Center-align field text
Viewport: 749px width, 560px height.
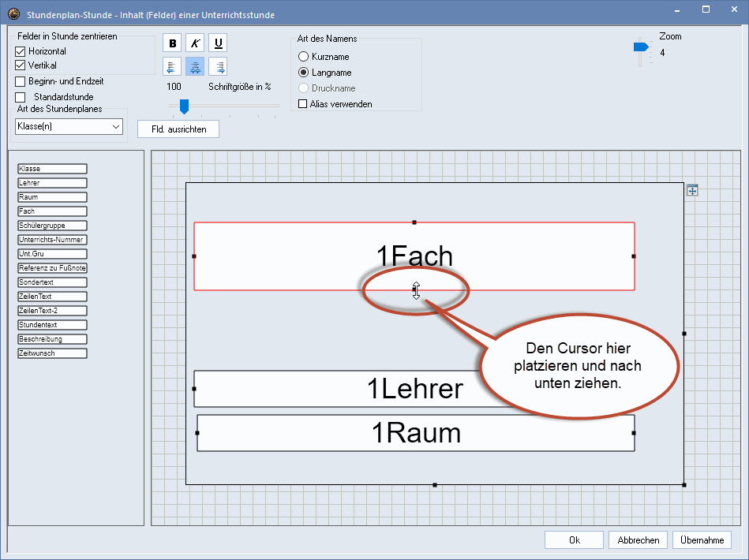point(195,66)
